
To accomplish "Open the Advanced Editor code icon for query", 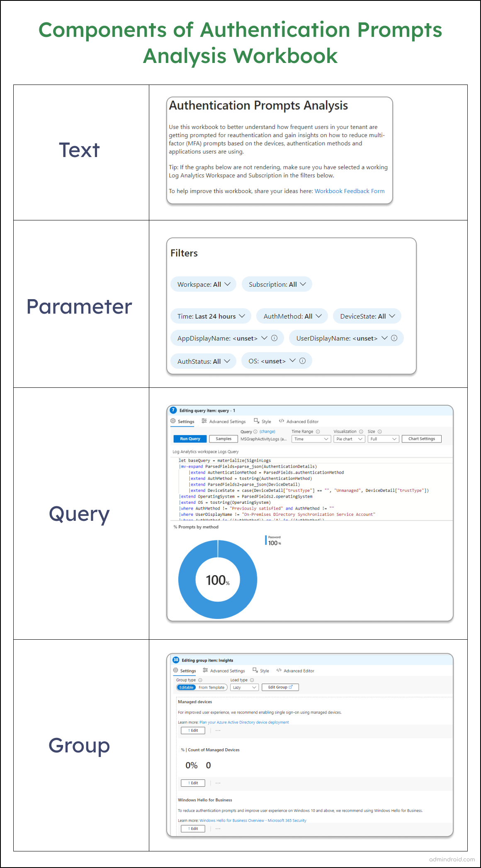I will 282,421.
